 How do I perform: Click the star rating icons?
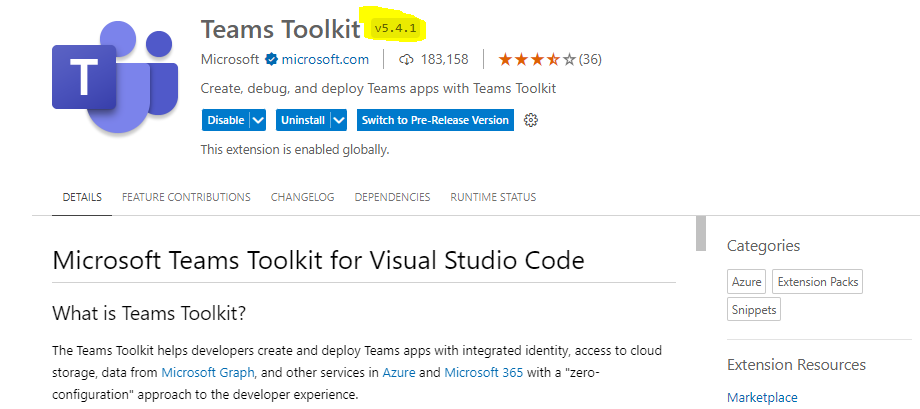[x=537, y=59]
